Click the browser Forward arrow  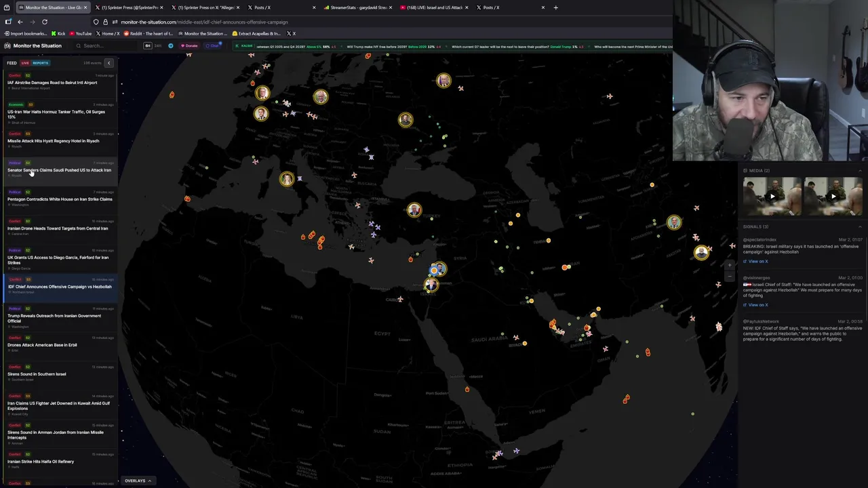pos(33,22)
